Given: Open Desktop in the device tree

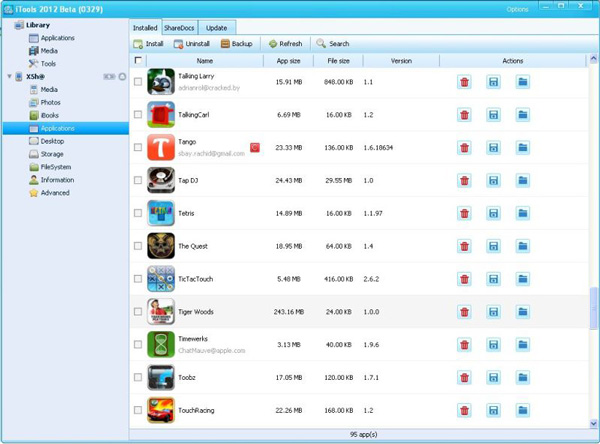Looking at the screenshot, I should (46, 141).
